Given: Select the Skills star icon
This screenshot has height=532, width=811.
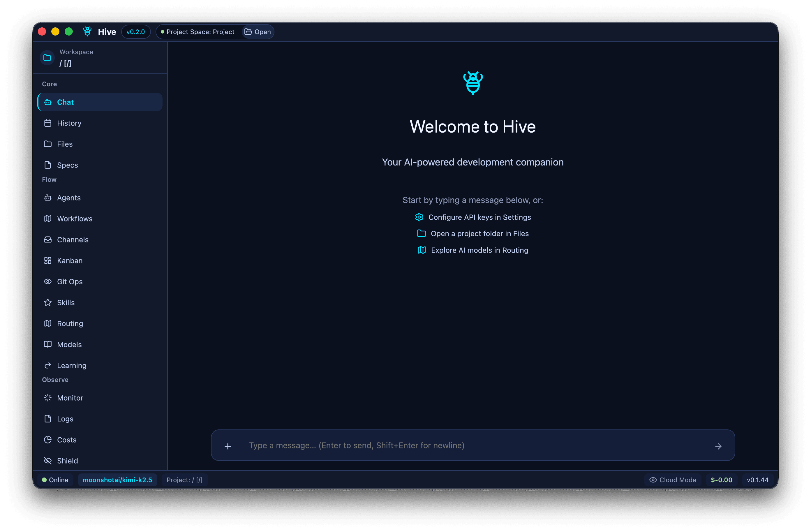Looking at the screenshot, I should pos(48,302).
